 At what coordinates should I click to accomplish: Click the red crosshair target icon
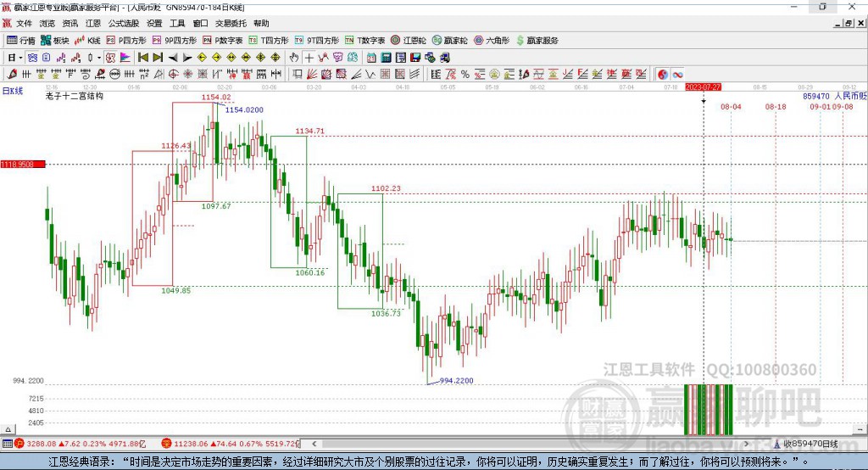tap(173, 75)
